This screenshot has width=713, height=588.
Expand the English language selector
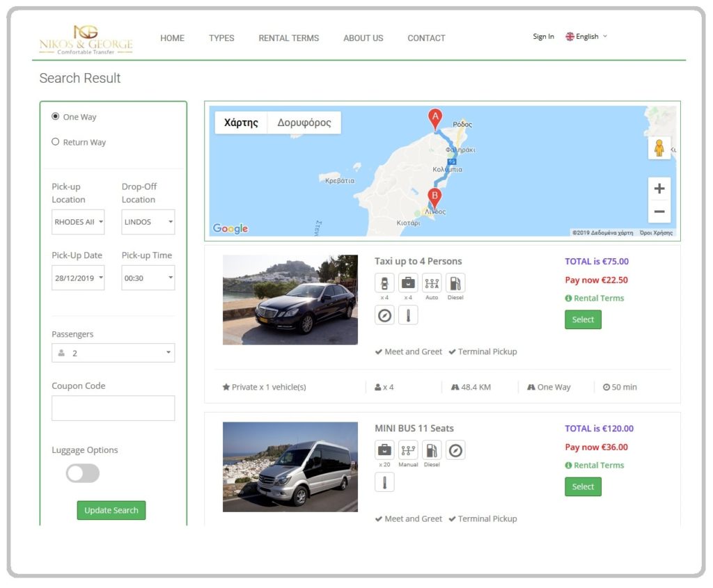(586, 37)
